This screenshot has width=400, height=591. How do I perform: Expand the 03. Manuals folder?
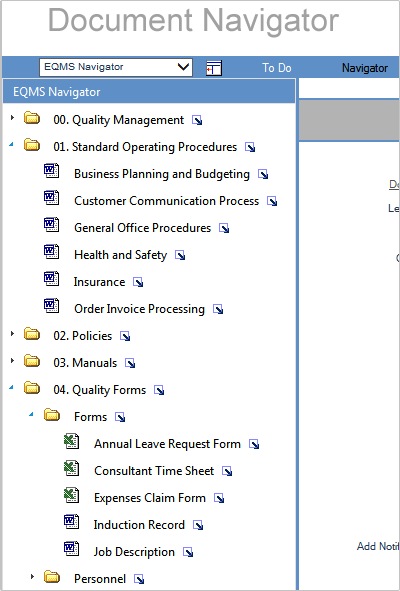(12, 361)
